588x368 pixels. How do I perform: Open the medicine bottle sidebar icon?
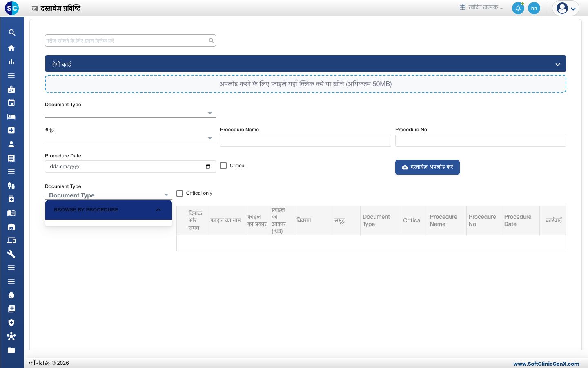click(11, 199)
